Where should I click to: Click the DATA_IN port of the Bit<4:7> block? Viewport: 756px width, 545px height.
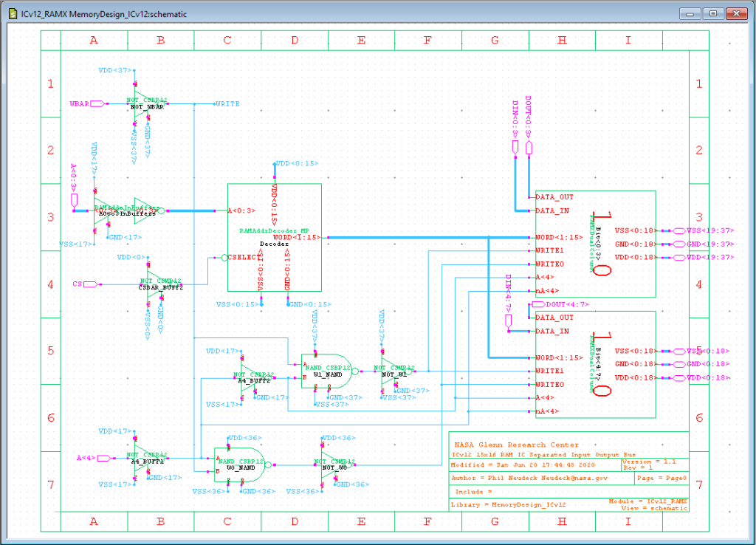[552, 331]
